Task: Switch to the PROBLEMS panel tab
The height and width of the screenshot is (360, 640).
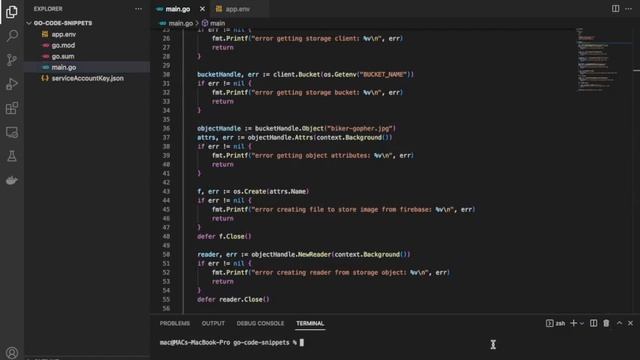Action: pyautogui.click(x=175, y=323)
